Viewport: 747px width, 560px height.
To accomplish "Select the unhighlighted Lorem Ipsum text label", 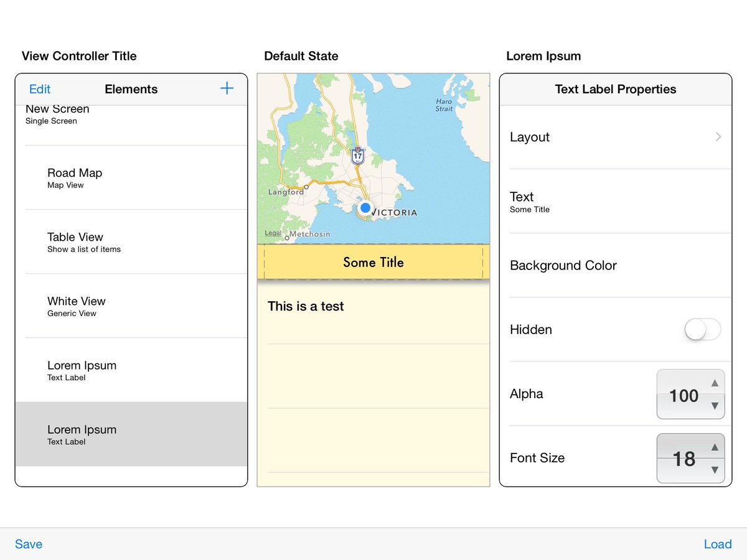I will coord(131,370).
